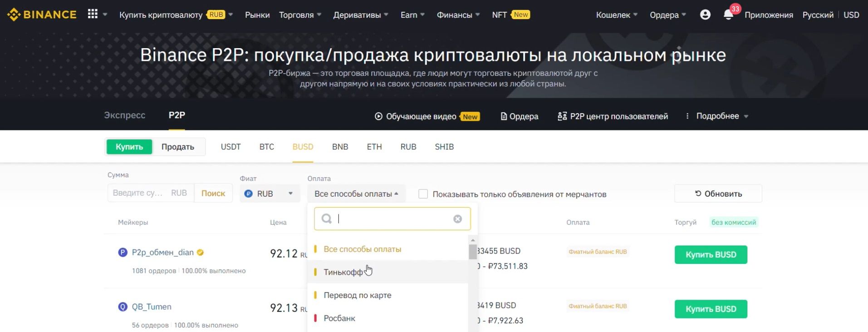Click the 92.12 price of P2p_обмен_dian
Screen dimensions: 868x332
284,253
